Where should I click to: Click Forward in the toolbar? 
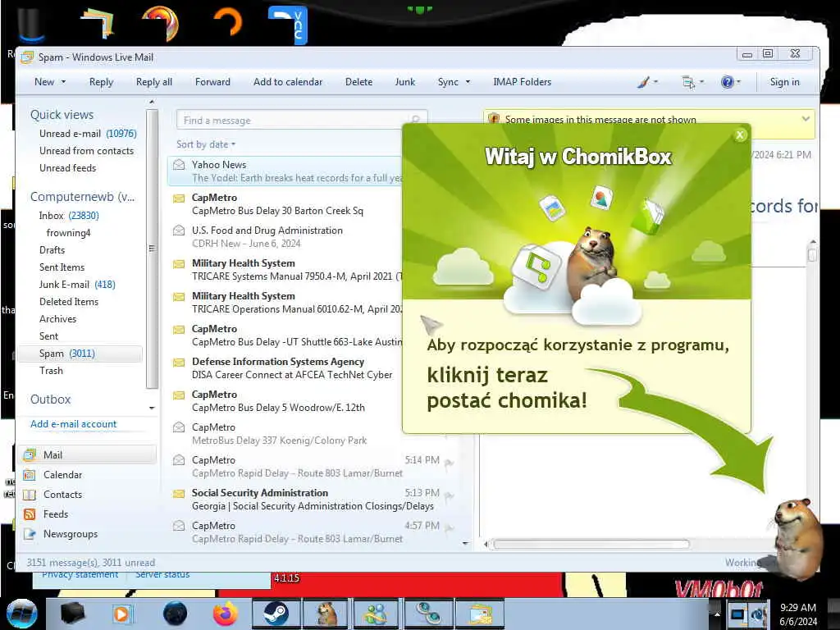(212, 82)
